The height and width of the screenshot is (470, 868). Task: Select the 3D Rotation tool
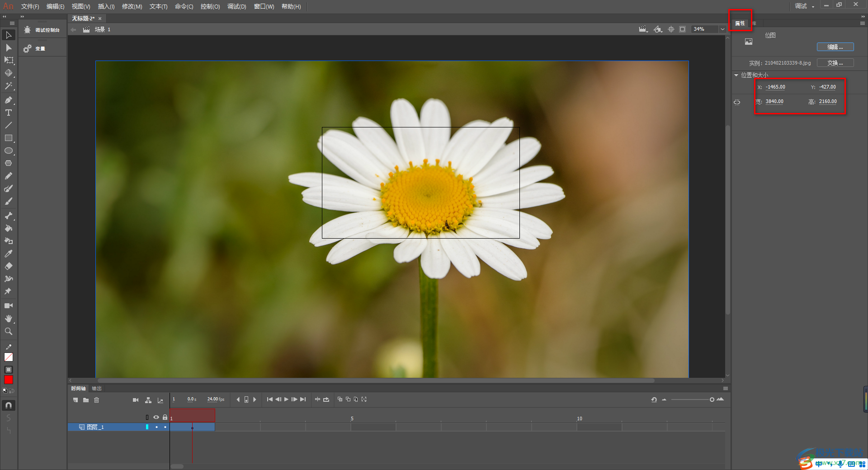pos(9,73)
